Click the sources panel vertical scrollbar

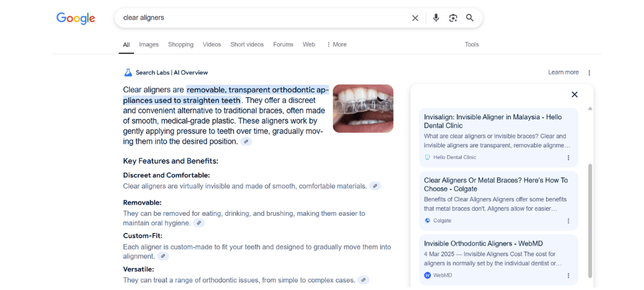[590, 220]
